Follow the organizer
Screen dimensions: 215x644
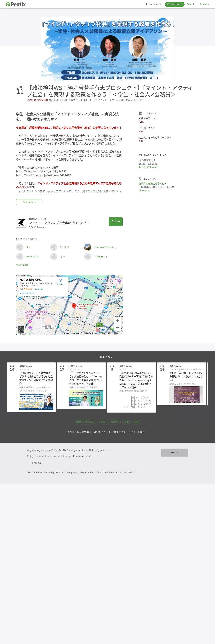point(115,222)
